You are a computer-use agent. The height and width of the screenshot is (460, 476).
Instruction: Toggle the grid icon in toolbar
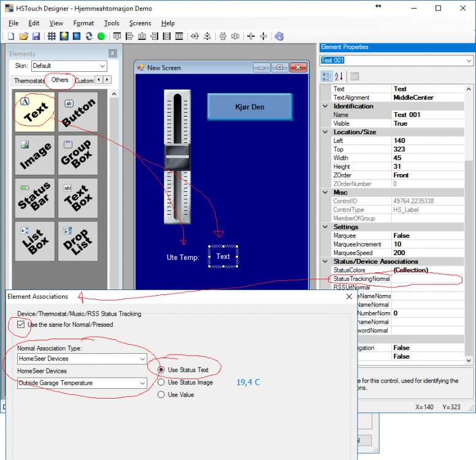tap(52, 36)
